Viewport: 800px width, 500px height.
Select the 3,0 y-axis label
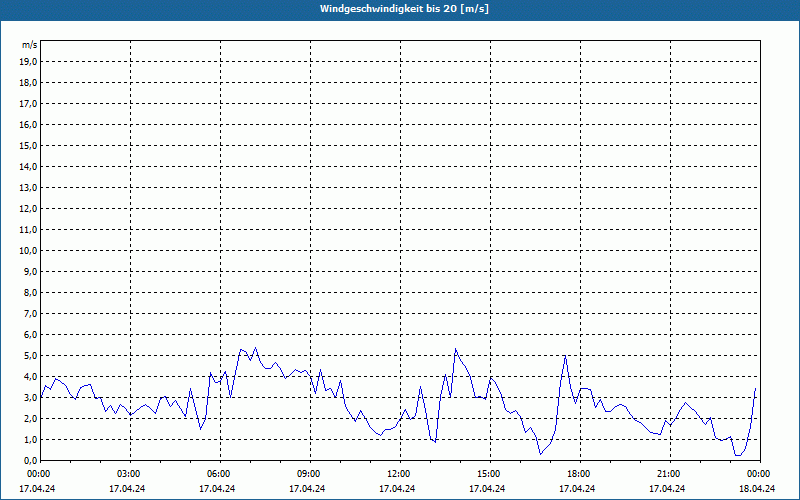point(30,397)
